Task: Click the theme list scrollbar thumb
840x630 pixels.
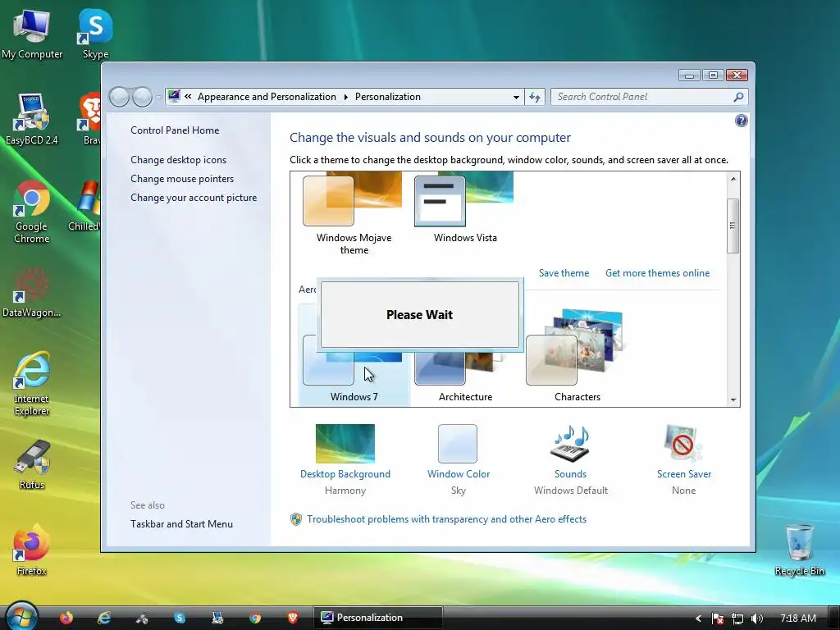Action: (x=733, y=226)
